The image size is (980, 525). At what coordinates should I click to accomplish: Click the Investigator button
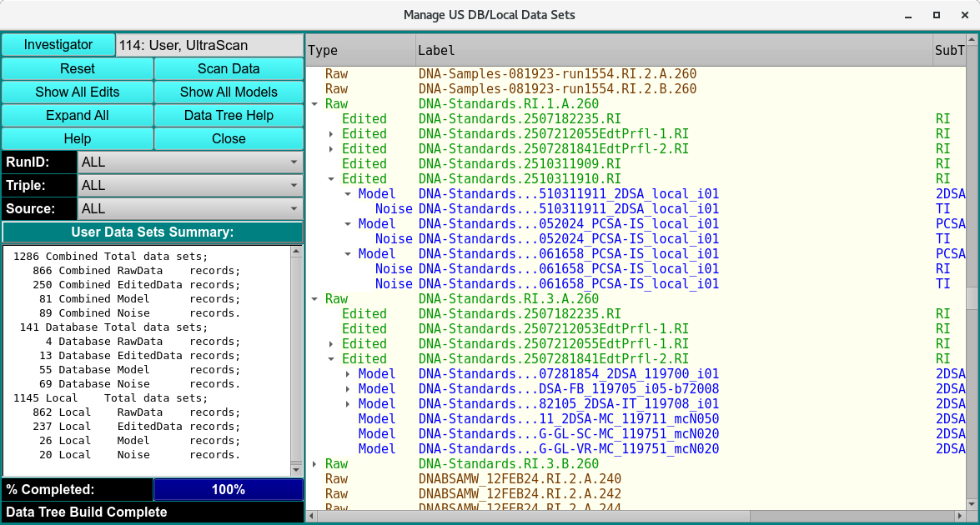click(58, 44)
